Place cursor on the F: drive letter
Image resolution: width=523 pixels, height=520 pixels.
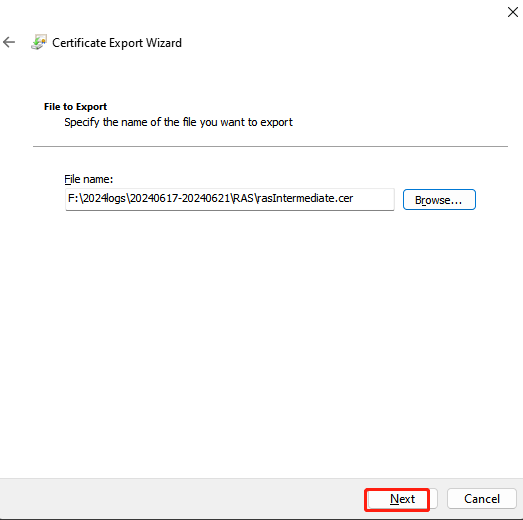point(73,198)
